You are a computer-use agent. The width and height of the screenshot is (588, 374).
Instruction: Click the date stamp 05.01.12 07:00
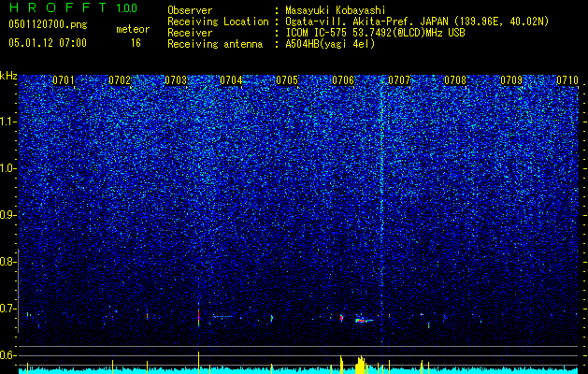click(48, 43)
